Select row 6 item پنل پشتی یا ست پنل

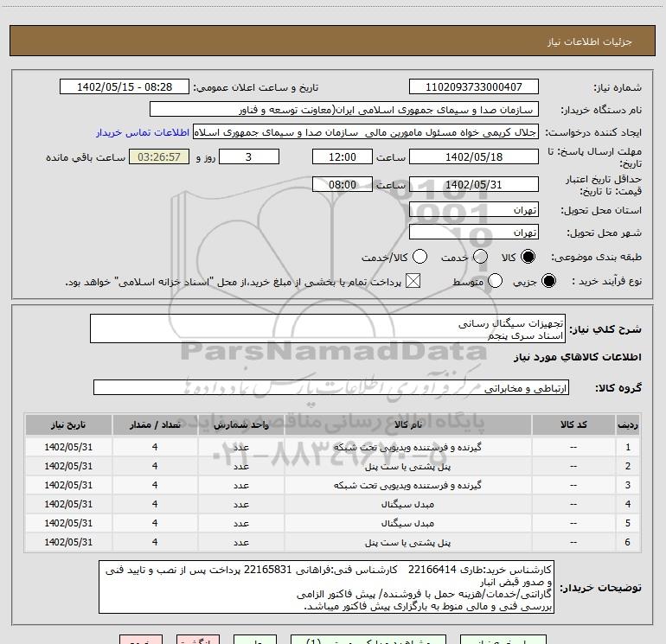click(x=407, y=543)
